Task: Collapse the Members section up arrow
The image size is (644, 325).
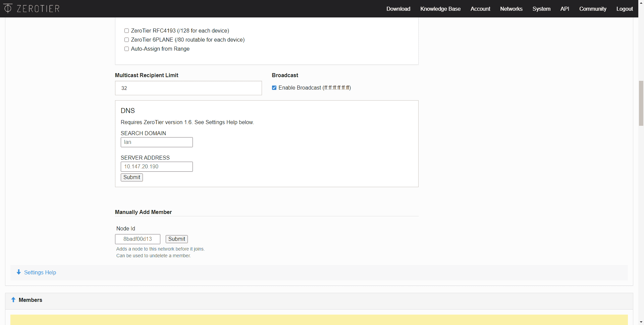Action: (x=13, y=300)
